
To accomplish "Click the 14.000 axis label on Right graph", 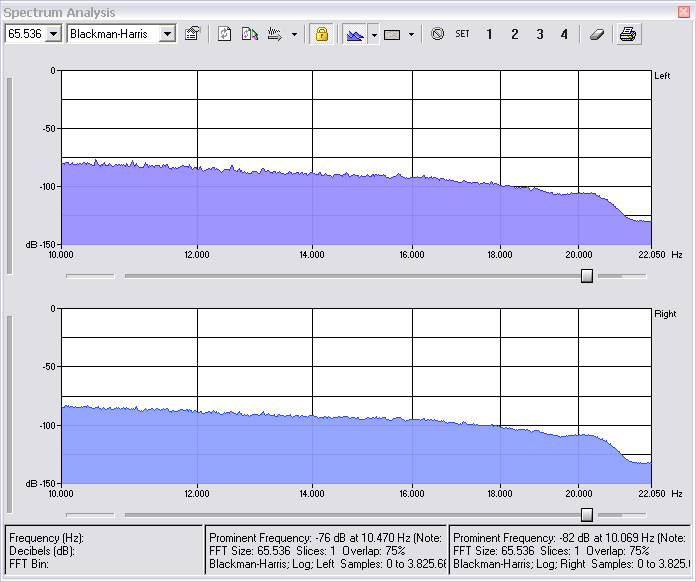I will (x=312, y=493).
